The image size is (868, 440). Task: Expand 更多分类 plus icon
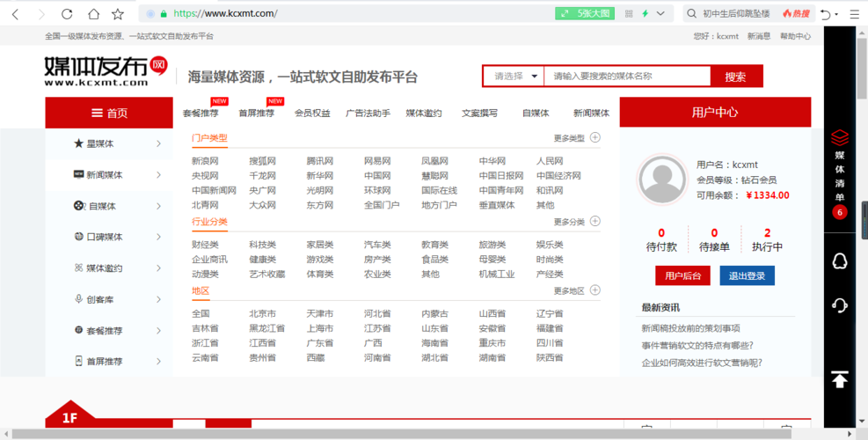click(595, 221)
